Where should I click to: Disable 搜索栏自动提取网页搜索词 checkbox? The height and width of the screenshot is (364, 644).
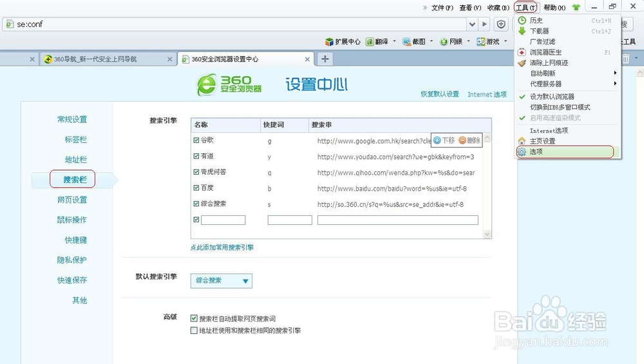(x=194, y=318)
